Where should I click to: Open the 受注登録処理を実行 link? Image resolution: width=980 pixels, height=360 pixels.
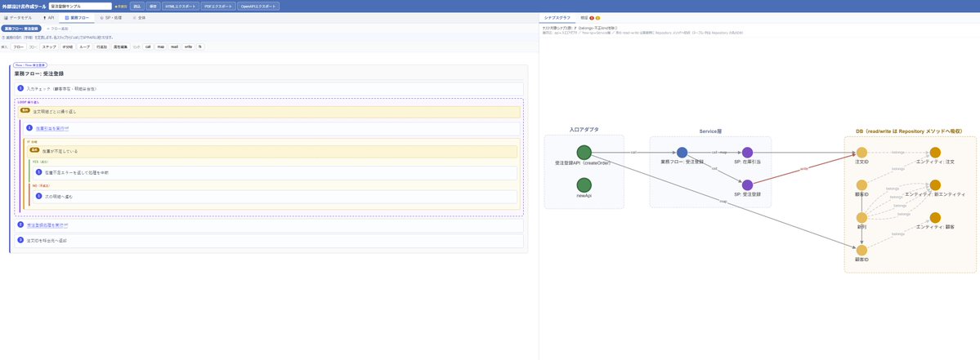coord(47,225)
